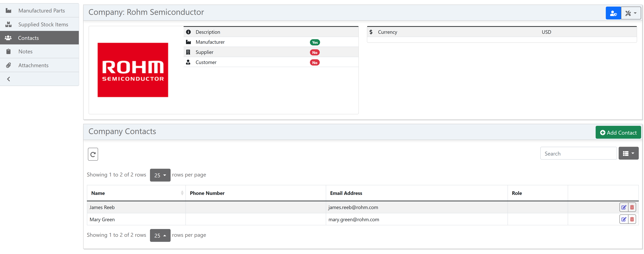
Task: Open the Manufactured Parts sidebar section
Action: [40, 10]
